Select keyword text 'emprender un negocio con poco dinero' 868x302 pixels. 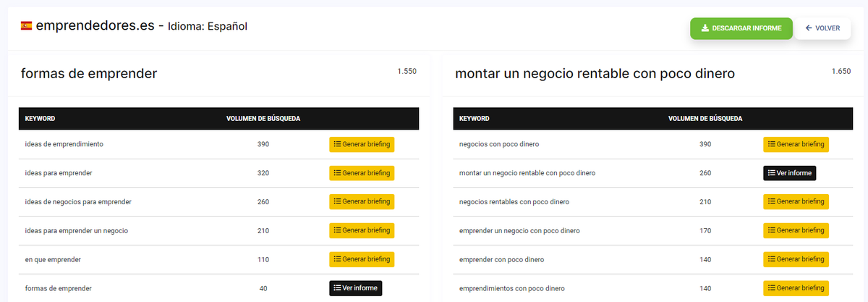pyautogui.click(x=519, y=230)
